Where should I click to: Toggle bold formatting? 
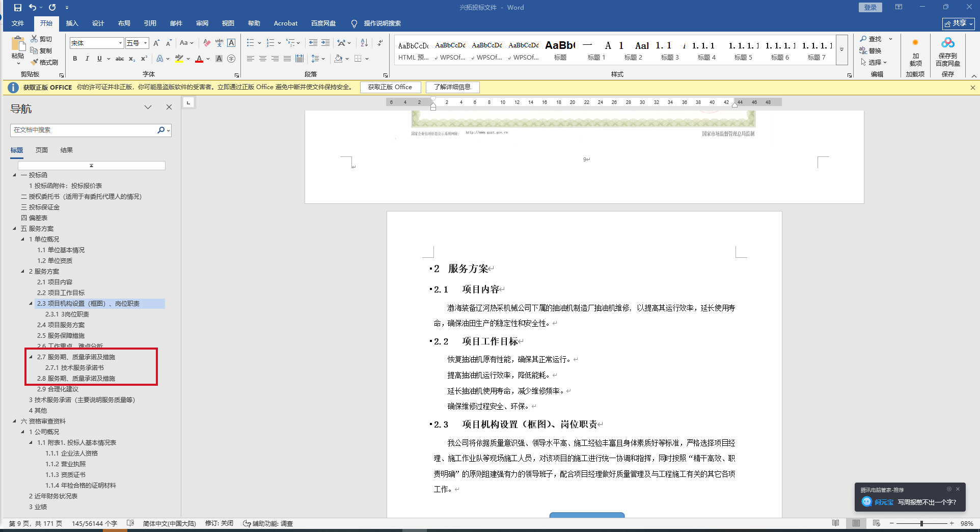click(x=75, y=59)
